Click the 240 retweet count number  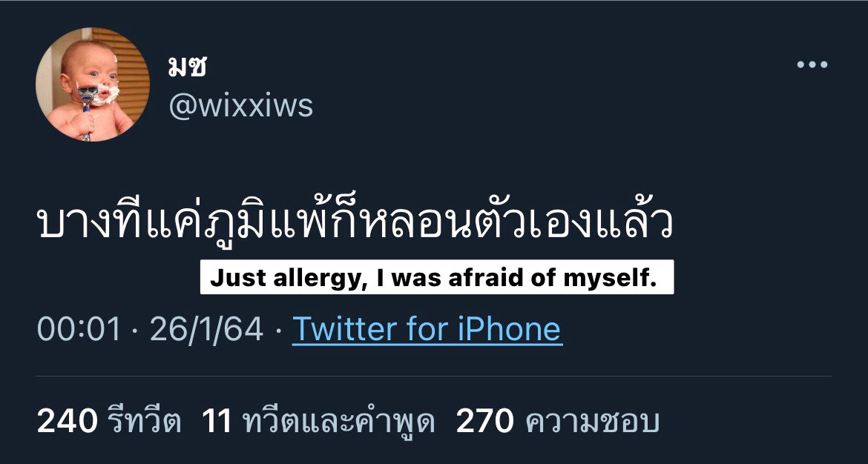coord(67,422)
